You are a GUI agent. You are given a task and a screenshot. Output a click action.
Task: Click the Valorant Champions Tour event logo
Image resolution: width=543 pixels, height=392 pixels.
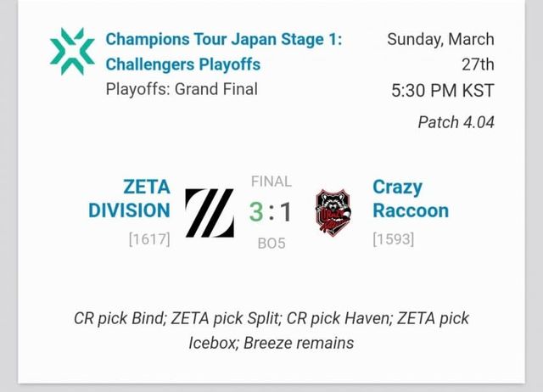click(72, 50)
